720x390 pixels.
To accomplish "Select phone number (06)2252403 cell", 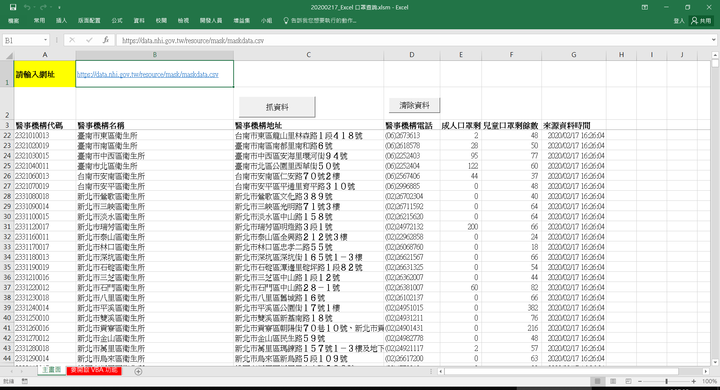I will (x=412, y=156).
